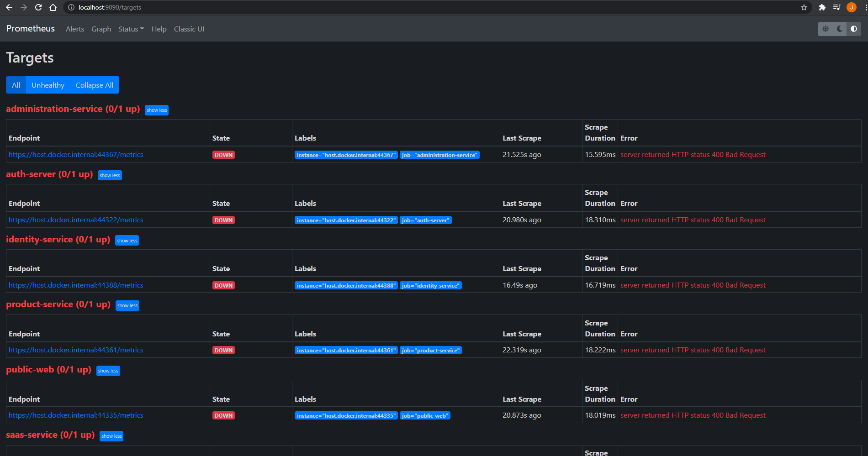Switch to the light theme sun icon
Screen dimensions: 868x456
coord(826,29)
